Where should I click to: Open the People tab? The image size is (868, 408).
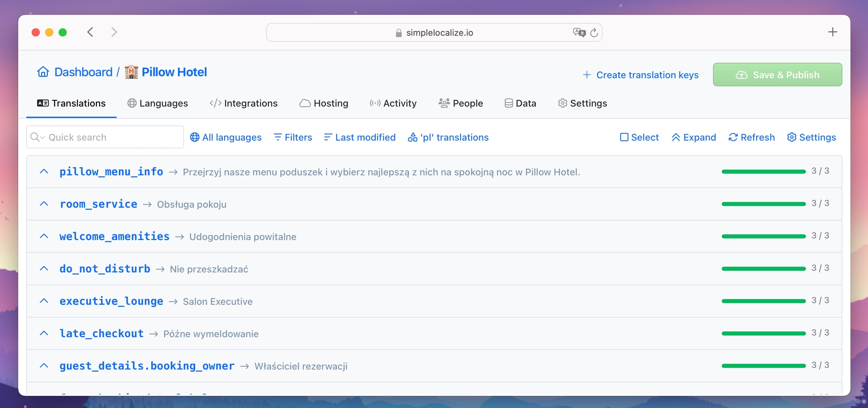pos(461,103)
